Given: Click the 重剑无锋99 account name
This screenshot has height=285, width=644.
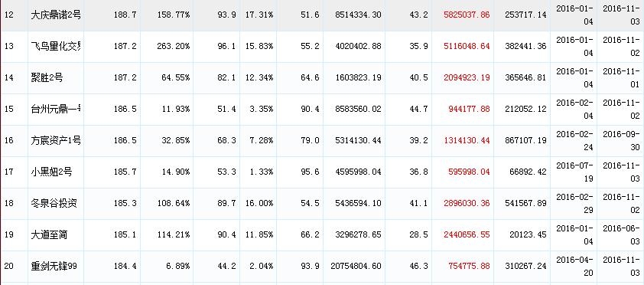Looking at the screenshot, I should tap(54, 266).
